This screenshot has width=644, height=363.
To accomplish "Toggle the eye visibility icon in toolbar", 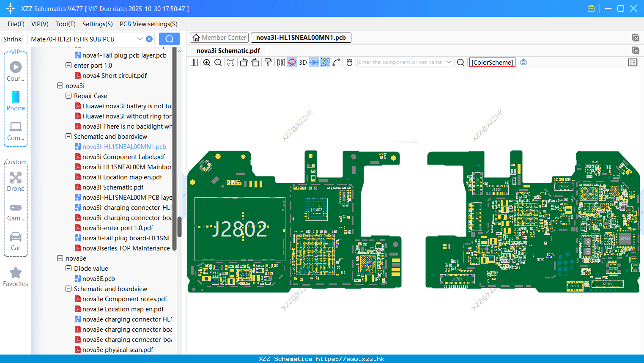I will tap(523, 62).
